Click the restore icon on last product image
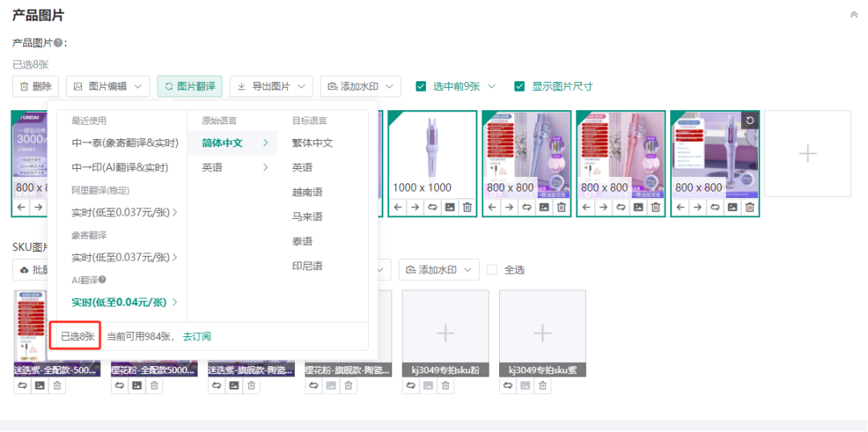The height and width of the screenshot is (432, 868). click(750, 121)
